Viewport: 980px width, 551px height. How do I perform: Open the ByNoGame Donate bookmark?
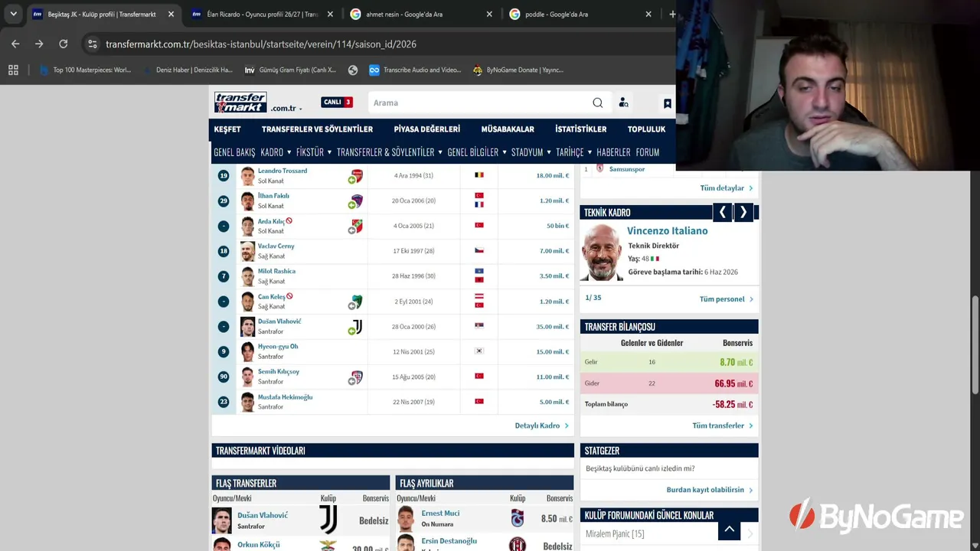pyautogui.click(x=518, y=70)
